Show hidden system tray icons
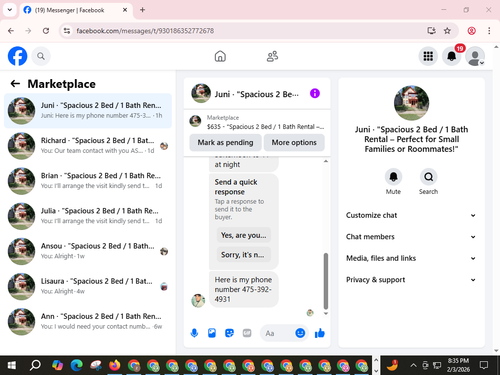This screenshot has height=375, width=500. (413, 365)
